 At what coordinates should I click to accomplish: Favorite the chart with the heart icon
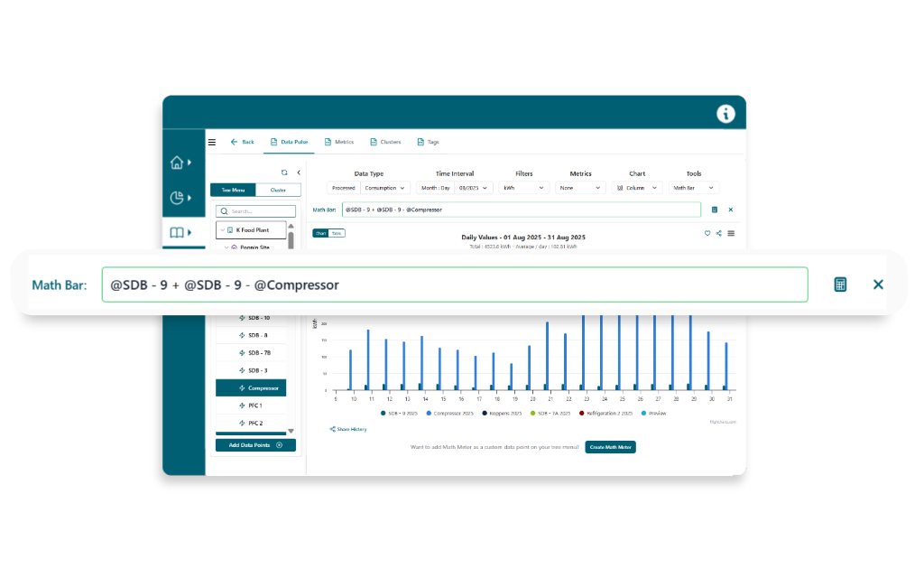click(x=707, y=233)
